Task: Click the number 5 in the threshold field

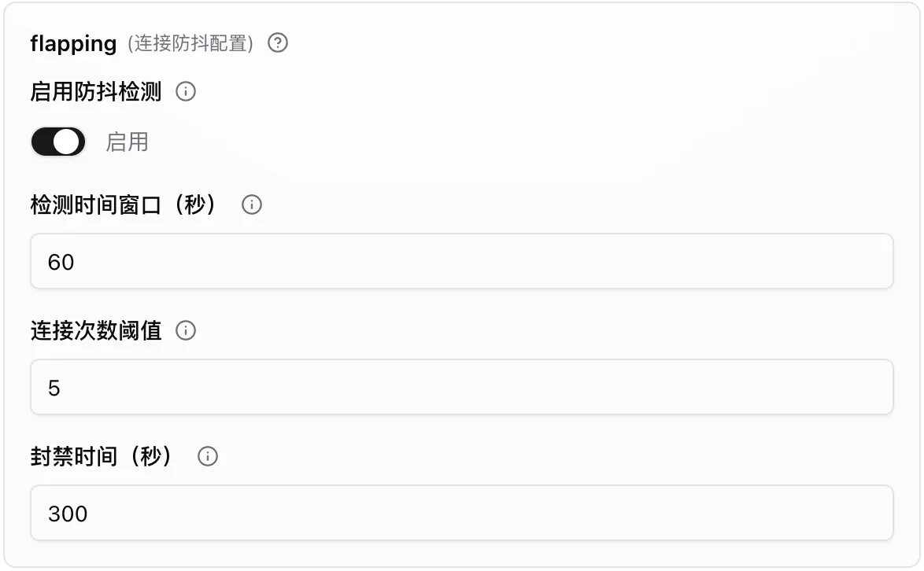Action: tap(54, 388)
